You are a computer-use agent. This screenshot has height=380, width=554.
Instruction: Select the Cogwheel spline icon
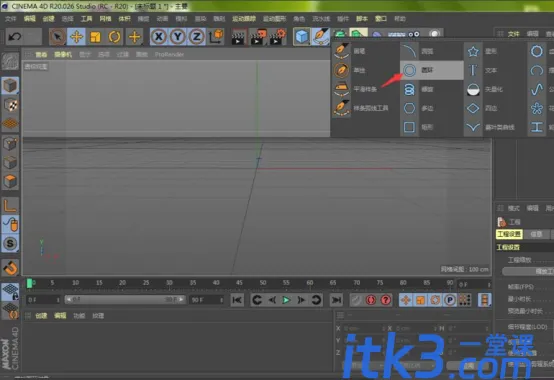point(537,51)
